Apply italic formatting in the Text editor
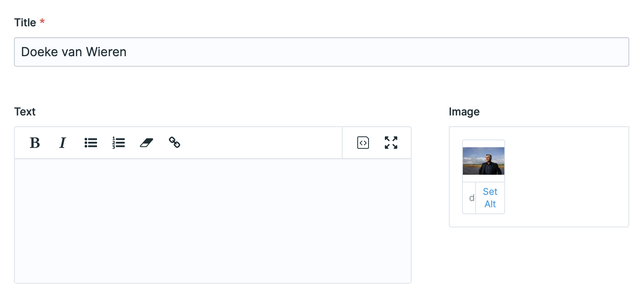The image size is (644, 296). 62,143
